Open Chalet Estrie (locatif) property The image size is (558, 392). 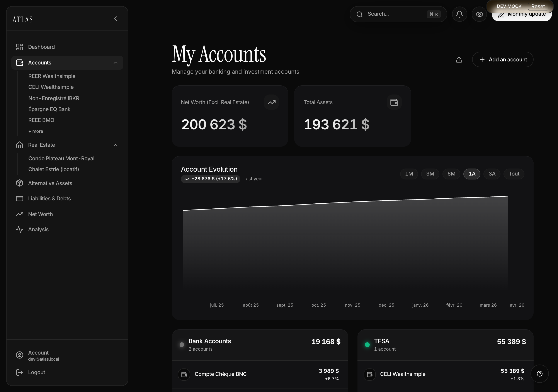click(54, 169)
